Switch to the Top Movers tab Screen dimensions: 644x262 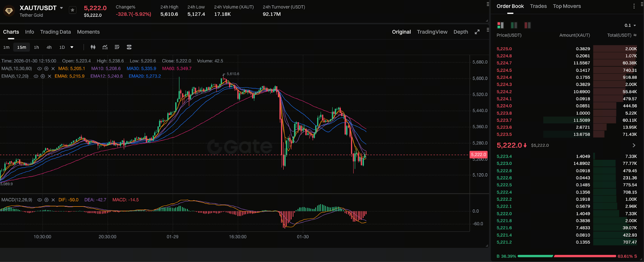tap(567, 6)
